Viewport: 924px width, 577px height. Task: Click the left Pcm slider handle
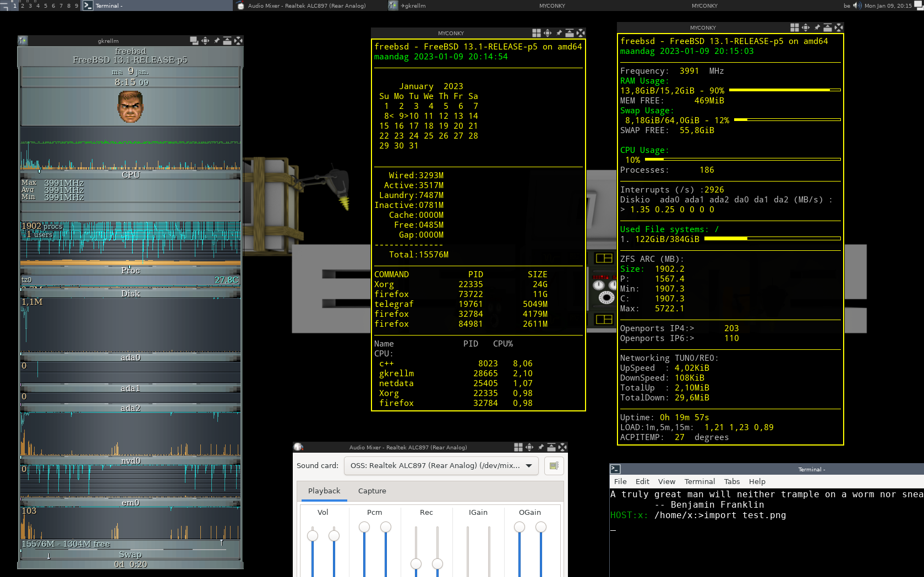(364, 527)
